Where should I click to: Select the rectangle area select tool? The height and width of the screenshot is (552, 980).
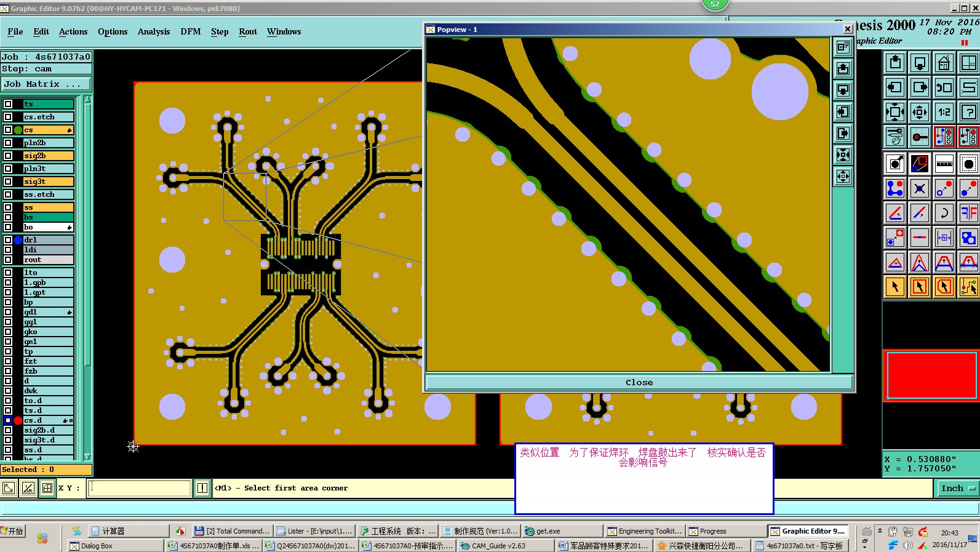(x=920, y=287)
